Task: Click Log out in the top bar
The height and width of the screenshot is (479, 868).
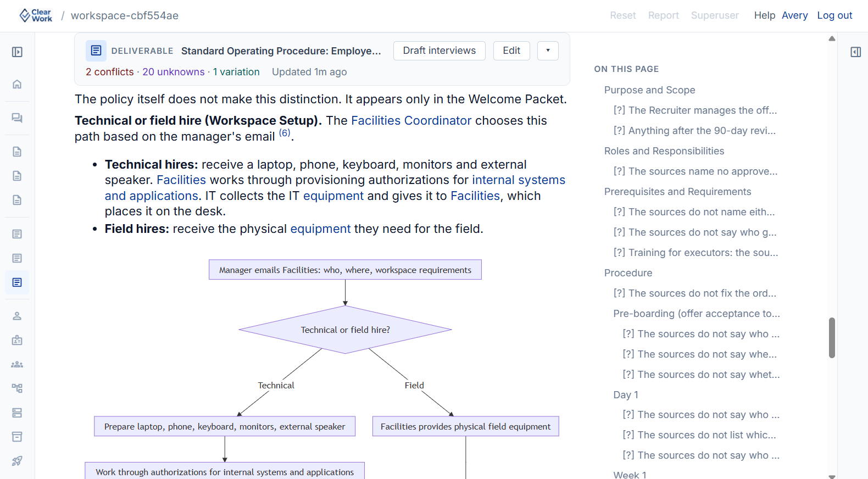Action: 834,15
